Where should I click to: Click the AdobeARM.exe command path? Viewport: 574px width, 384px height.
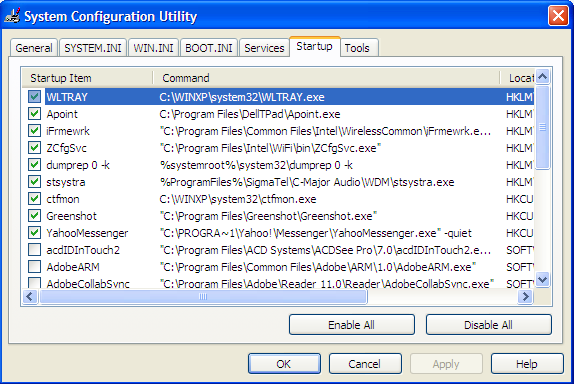pos(318,267)
